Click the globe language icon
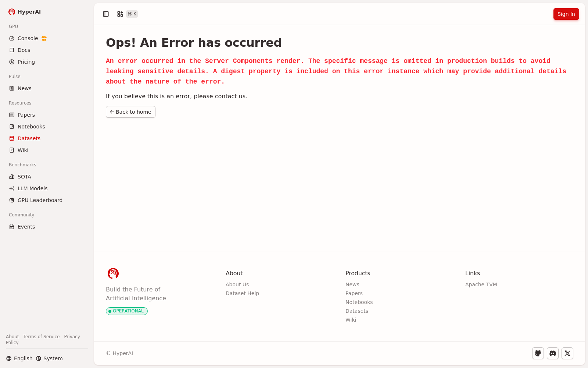 9,358
